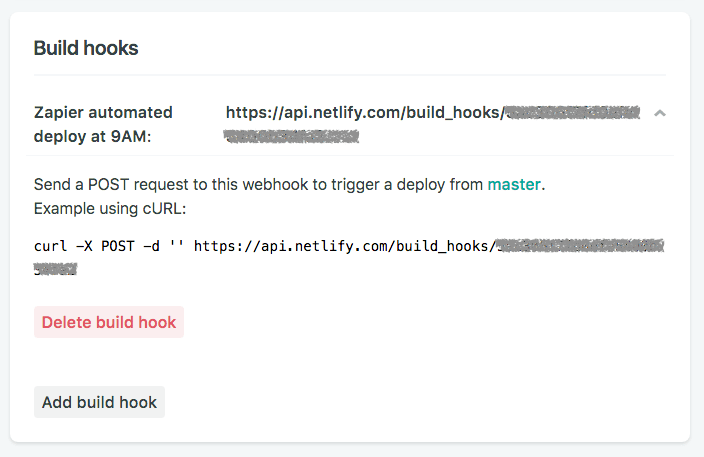
Task: Click 'deploy at 9AM:' text in hook title
Action: pos(92,136)
